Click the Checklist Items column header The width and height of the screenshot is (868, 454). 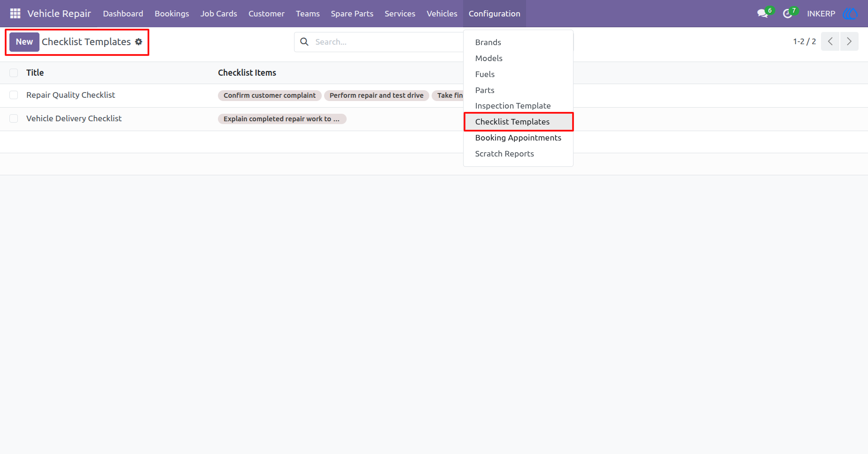click(247, 73)
